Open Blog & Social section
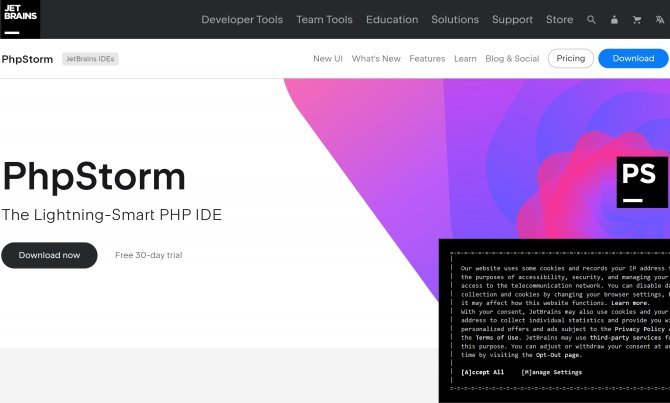This screenshot has height=403, width=670. coord(512,59)
